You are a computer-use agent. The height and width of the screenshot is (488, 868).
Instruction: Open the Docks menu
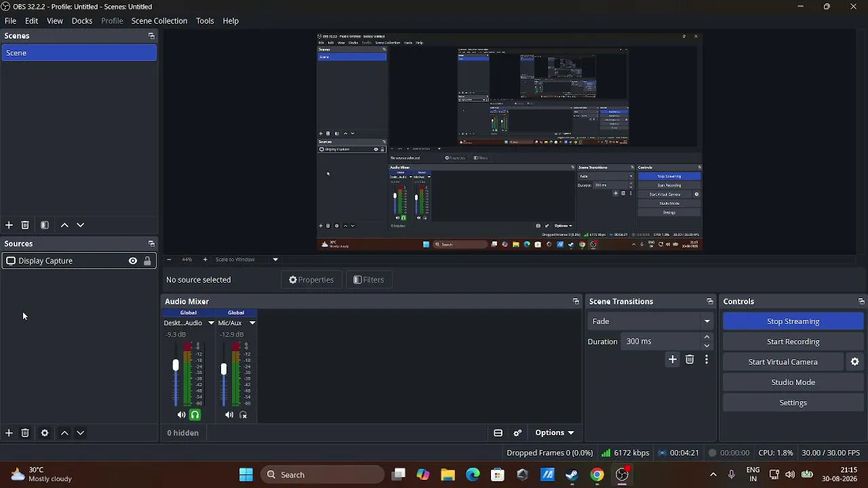click(x=82, y=21)
